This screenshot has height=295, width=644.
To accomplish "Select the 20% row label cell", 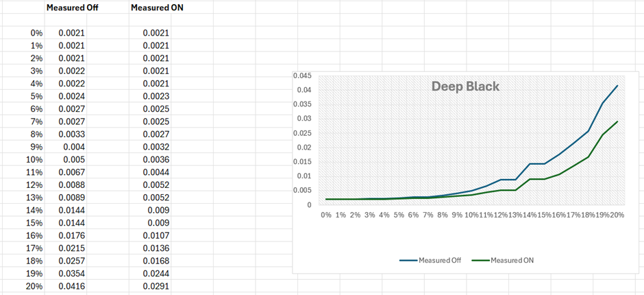I will 33,286.
